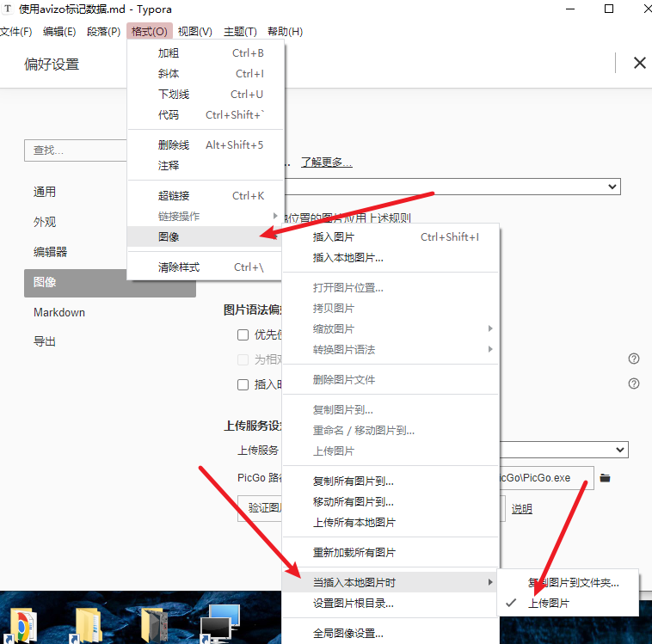Screen dimensions: 652x644
Task: Choose 注释 comment option
Action: [206, 165]
